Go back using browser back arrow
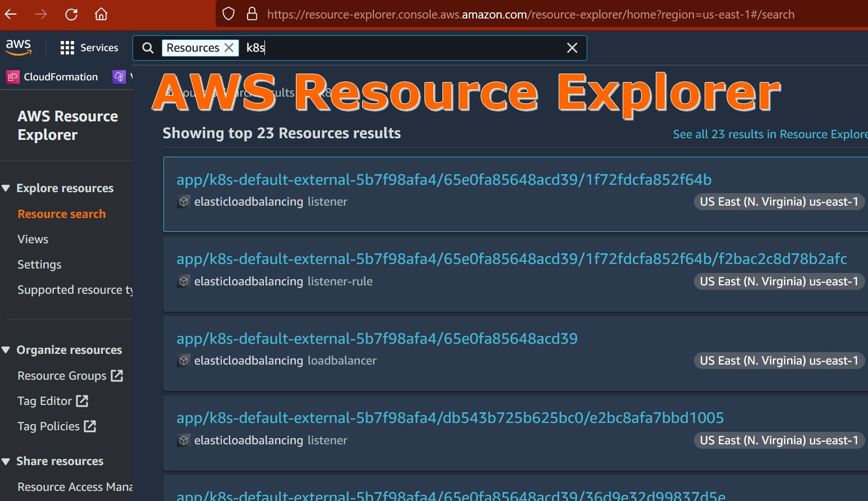The width and height of the screenshot is (868, 501). pyautogui.click(x=11, y=14)
